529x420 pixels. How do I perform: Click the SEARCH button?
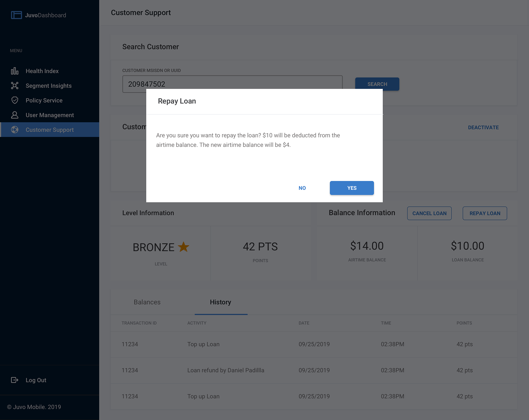pyautogui.click(x=377, y=84)
